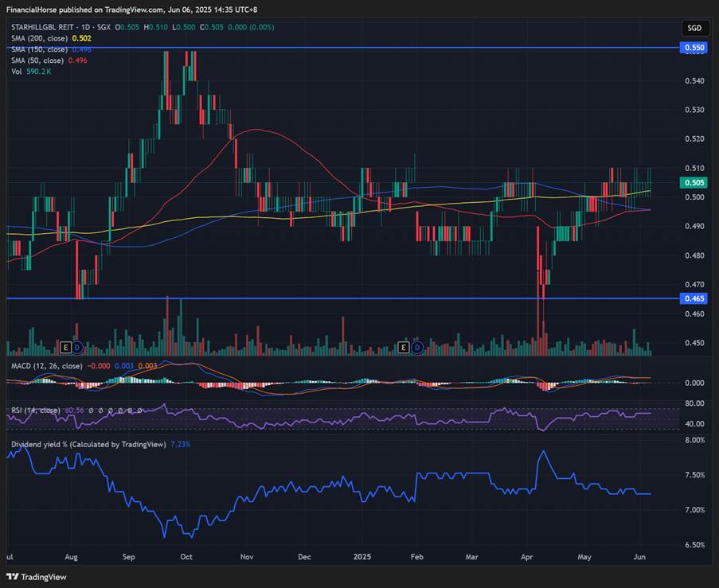The width and height of the screenshot is (719, 588).
Task: Click the 6.50% dividend yield axis label
Action: tap(694, 545)
